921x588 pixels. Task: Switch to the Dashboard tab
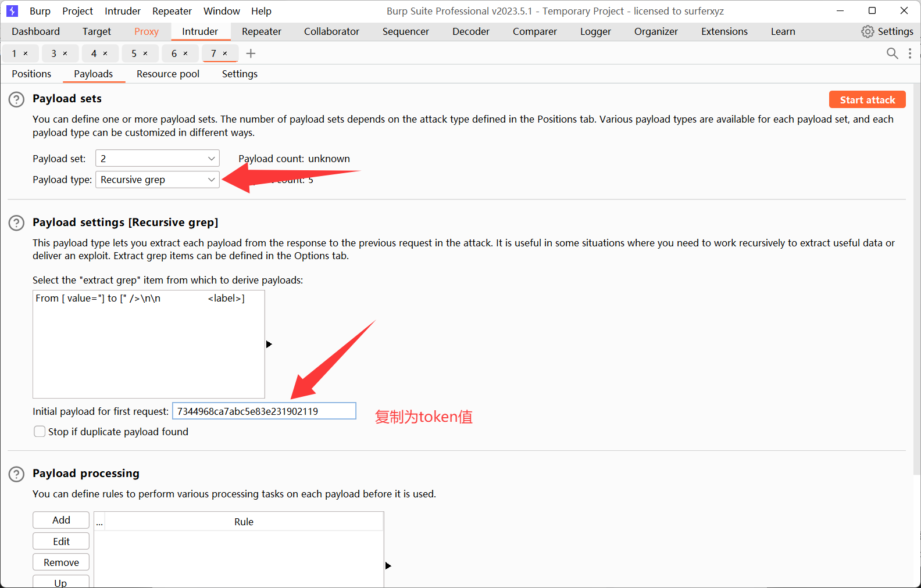coord(35,31)
